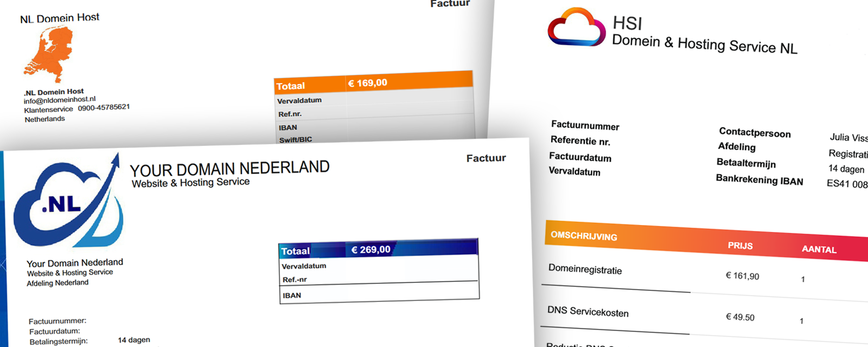
Task: Click 'Netherlands' under NL Domein Host address
Action: (44, 119)
